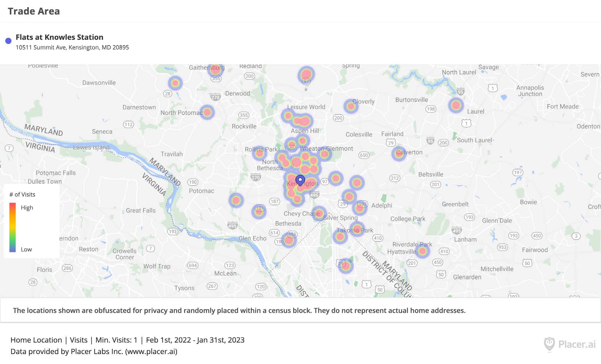Select the Rockville map label

pos(244,126)
